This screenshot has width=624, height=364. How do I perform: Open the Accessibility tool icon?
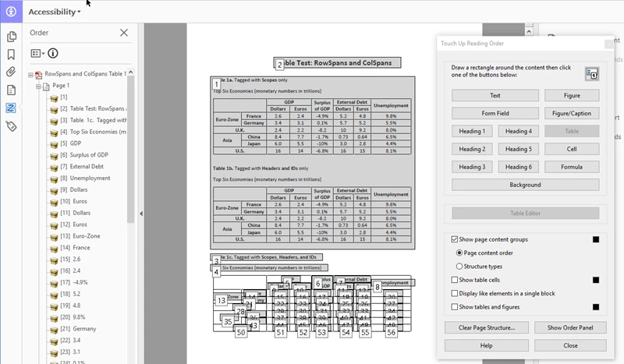pyautogui.click(x=11, y=11)
